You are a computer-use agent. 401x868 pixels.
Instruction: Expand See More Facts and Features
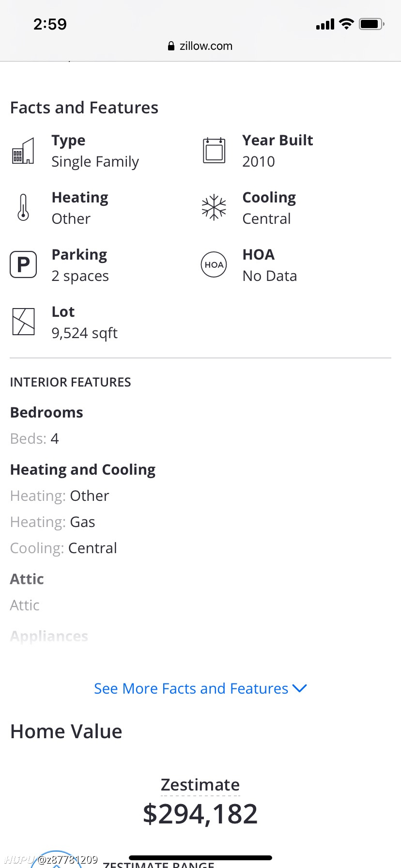tap(200, 688)
